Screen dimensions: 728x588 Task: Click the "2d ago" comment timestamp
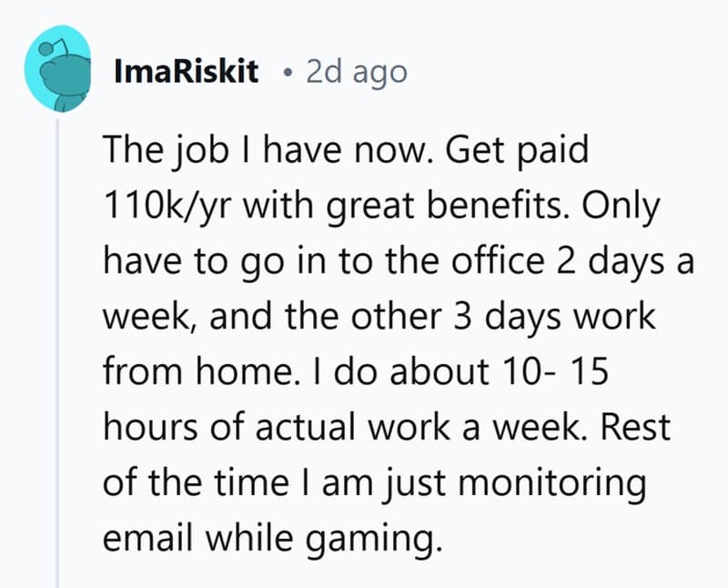click(357, 71)
